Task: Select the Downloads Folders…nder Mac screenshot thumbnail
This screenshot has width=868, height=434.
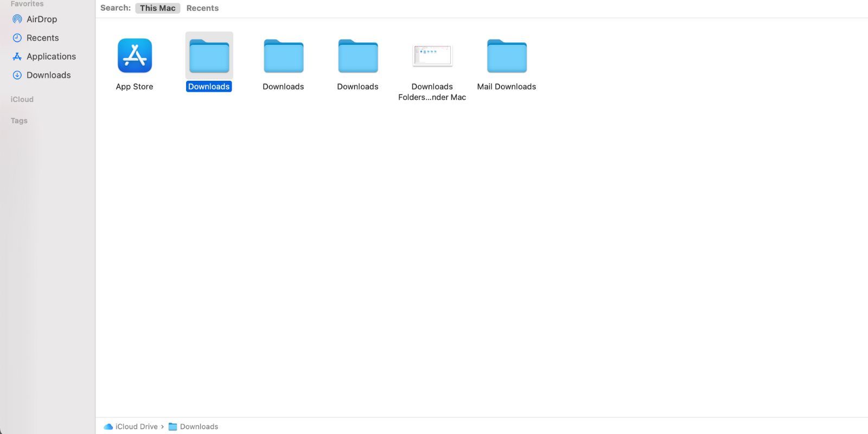Action: pyautogui.click(x=432, y=55)
